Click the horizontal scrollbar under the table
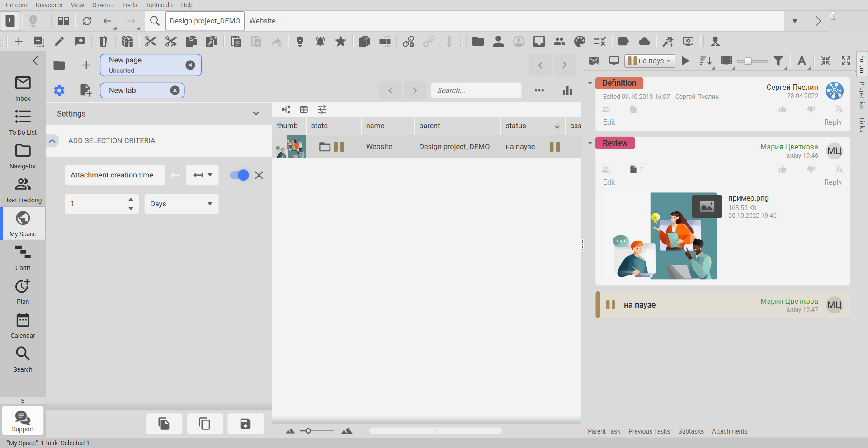 (435, 431)
